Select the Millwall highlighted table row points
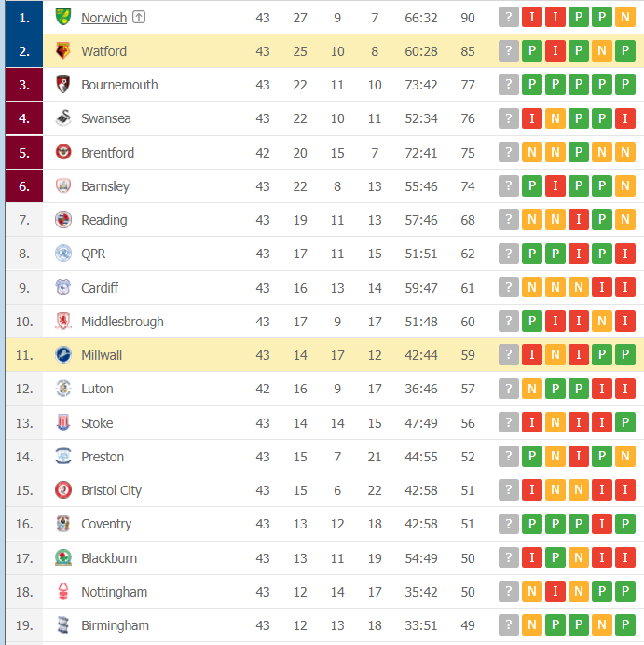This screenshot has width=644, height=645. (x=468, y=355)
